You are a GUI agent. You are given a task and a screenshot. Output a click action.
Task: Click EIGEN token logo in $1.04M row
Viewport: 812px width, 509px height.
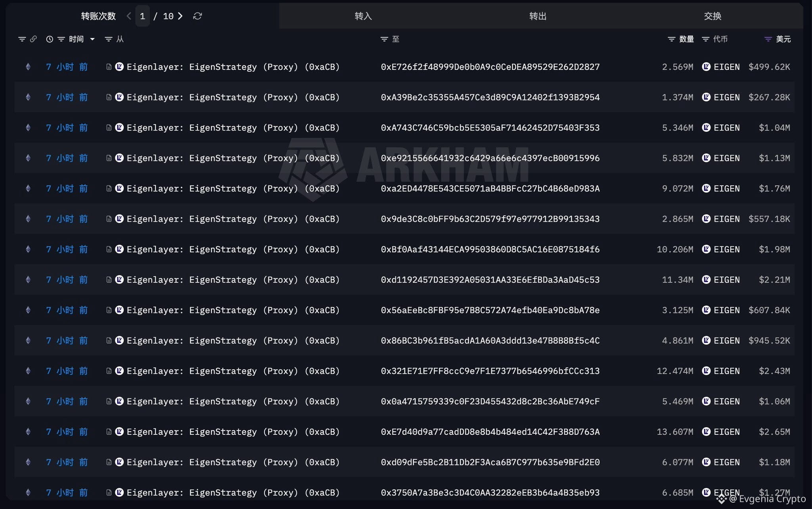tap(706, 127)
